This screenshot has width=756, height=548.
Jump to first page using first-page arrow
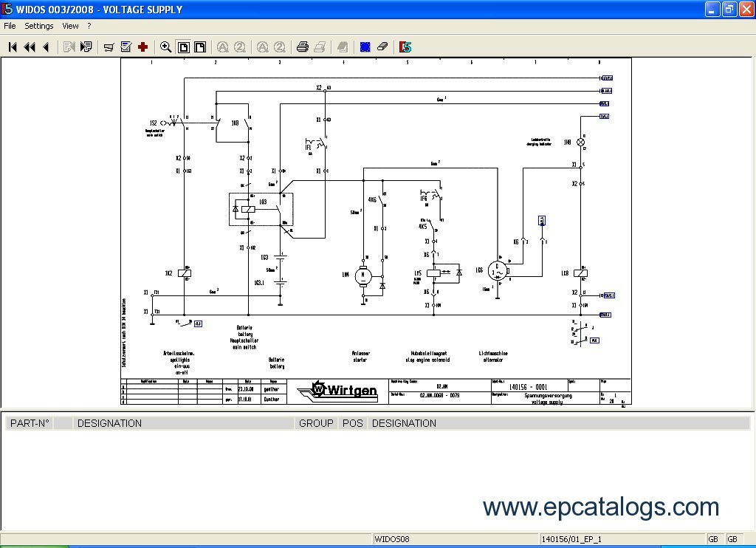13,47
